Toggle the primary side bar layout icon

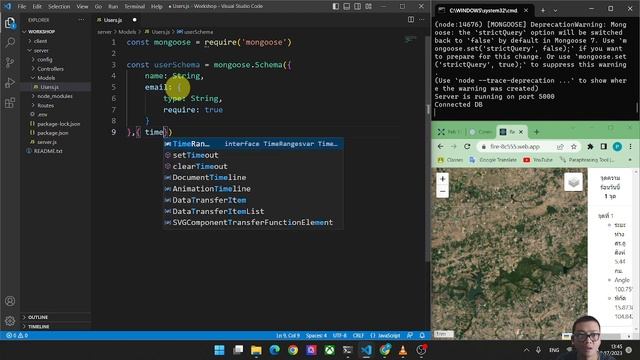point(336,6)
